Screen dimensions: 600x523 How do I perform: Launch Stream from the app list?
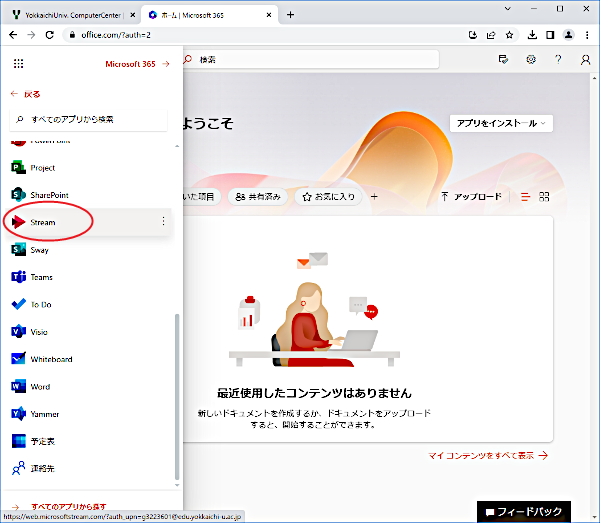click(x=87, y=222)
